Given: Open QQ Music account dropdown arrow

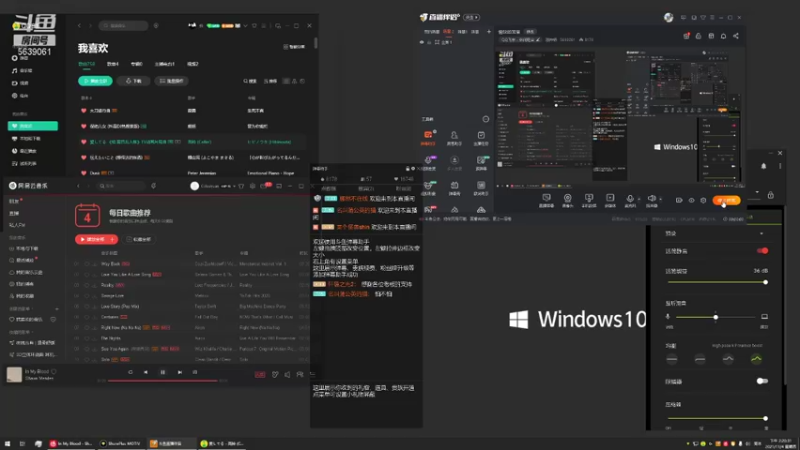Looking at the screenshot, I should [x=245, y=26].
